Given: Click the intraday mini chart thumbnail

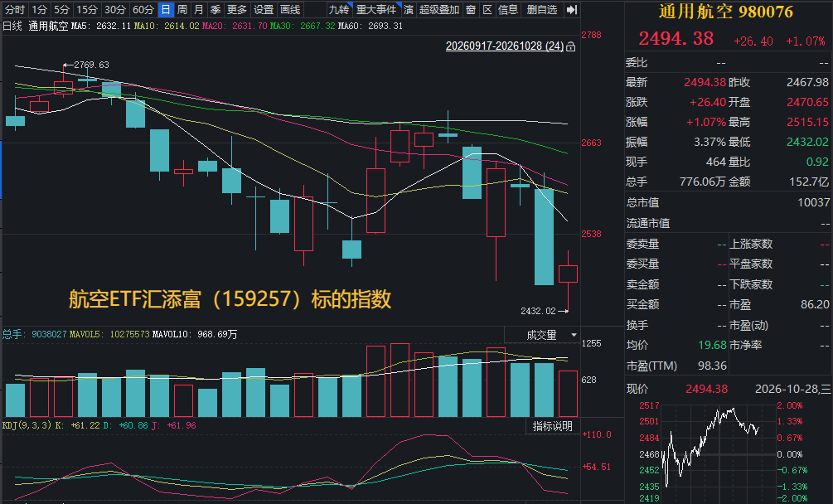Looking at the screenshot, I should tap(717, 453).
